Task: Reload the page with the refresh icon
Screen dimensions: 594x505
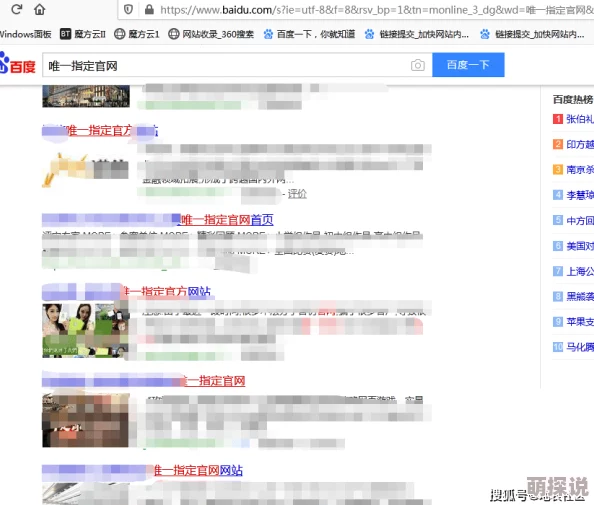Action: click(17, 9)
